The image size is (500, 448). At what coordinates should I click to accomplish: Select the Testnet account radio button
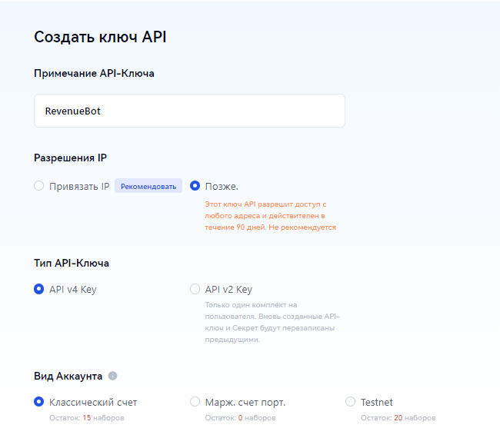tap(351, 402)
